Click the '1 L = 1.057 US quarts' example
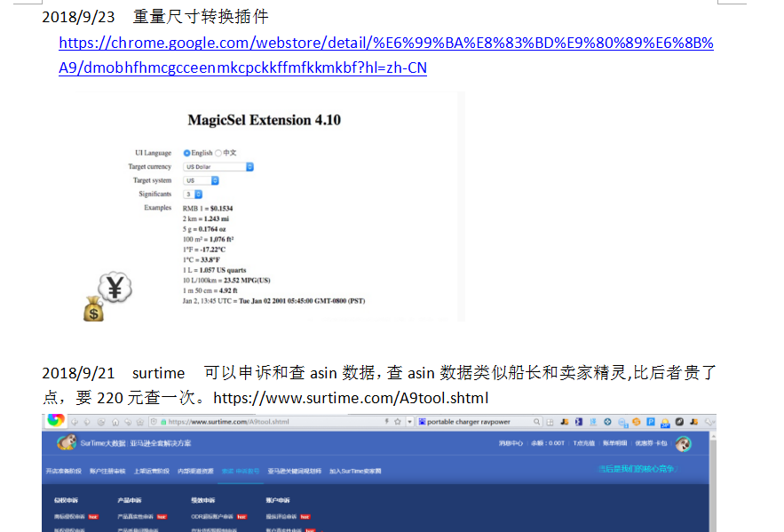The image size is (784, 532). 215,270
